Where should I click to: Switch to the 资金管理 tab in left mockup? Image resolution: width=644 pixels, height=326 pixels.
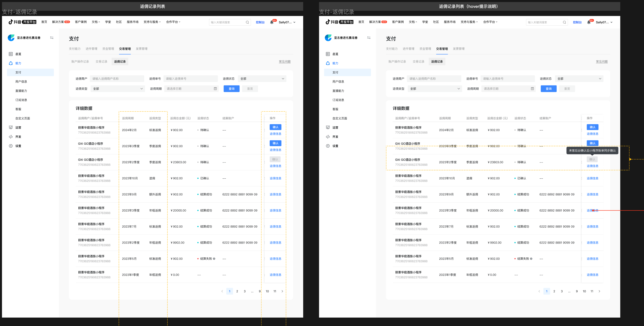(108, 49)
